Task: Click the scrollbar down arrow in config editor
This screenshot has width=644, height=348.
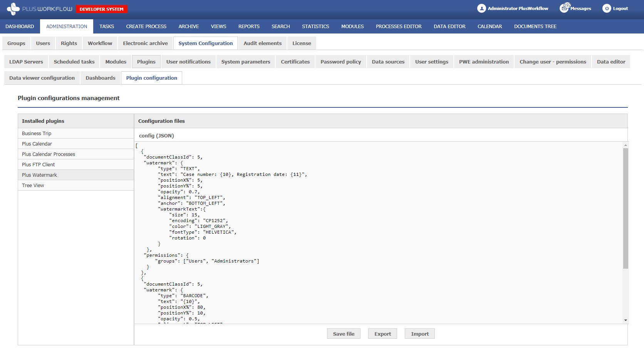Action: (x=626, y=320)
